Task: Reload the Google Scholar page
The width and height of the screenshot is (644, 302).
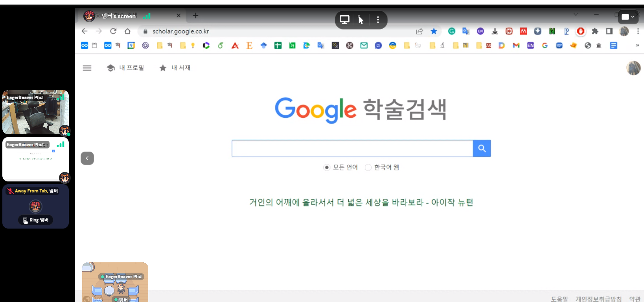Action: coord(113,31)
